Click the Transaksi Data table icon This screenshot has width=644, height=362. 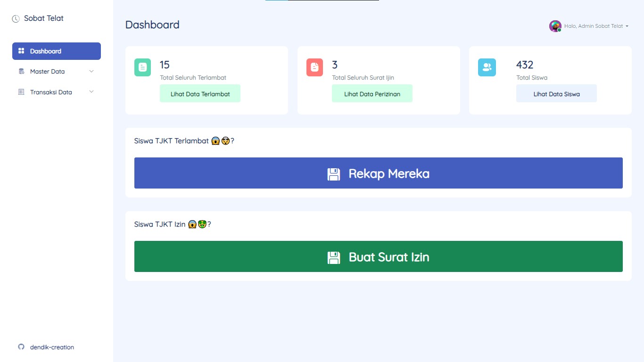[x=21, y=92]
